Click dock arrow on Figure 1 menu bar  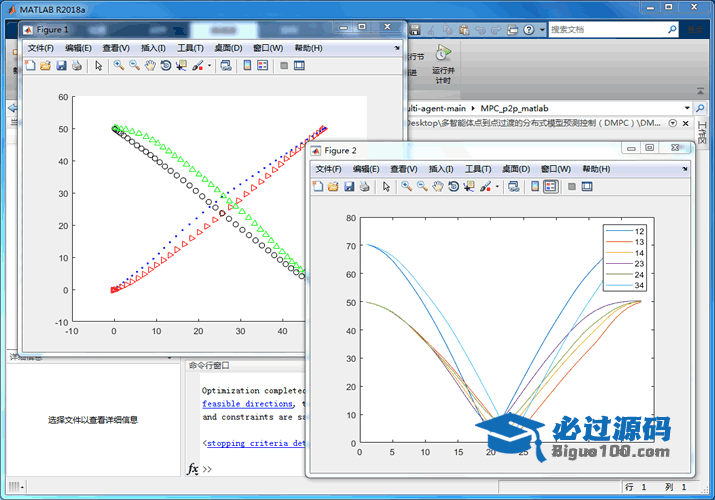pos(397,48)
